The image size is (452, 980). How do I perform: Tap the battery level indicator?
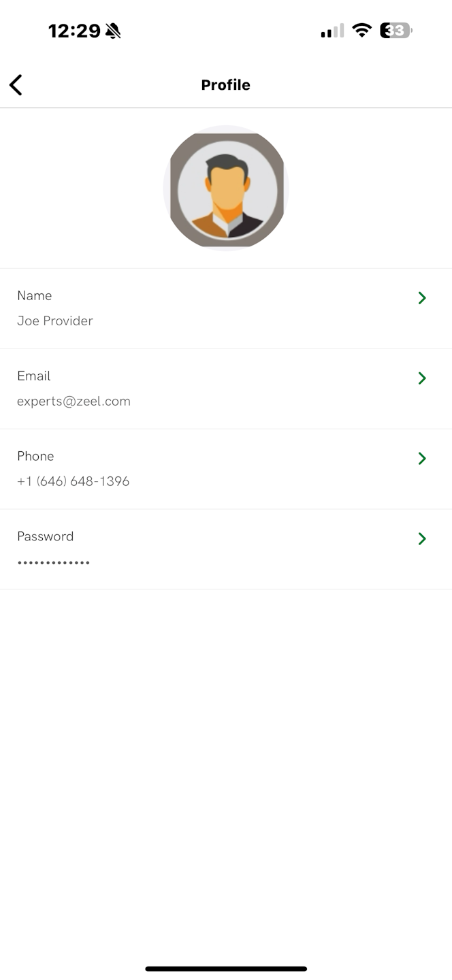coord(395,31)
